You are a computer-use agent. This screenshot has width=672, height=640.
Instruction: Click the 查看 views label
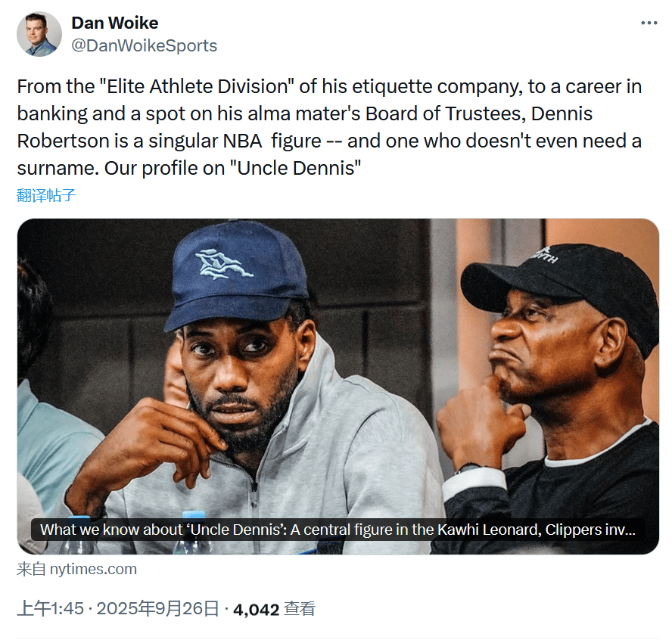pyautogui.click(x=300, y=609)
